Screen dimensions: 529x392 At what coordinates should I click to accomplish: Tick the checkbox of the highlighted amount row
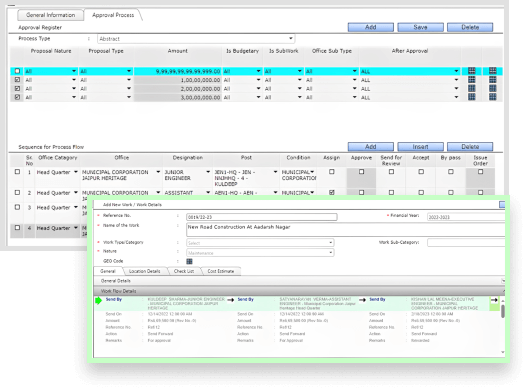[17, 71]
